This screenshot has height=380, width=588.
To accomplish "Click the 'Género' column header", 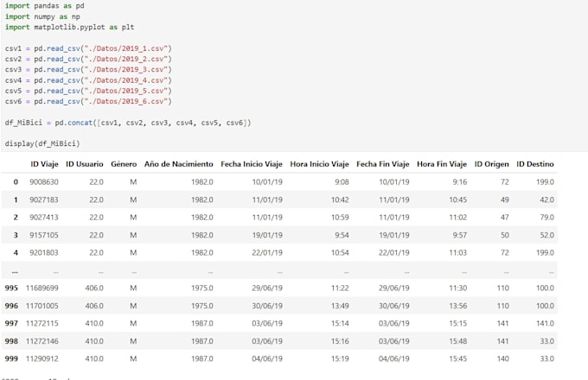I will coord(124,164).
